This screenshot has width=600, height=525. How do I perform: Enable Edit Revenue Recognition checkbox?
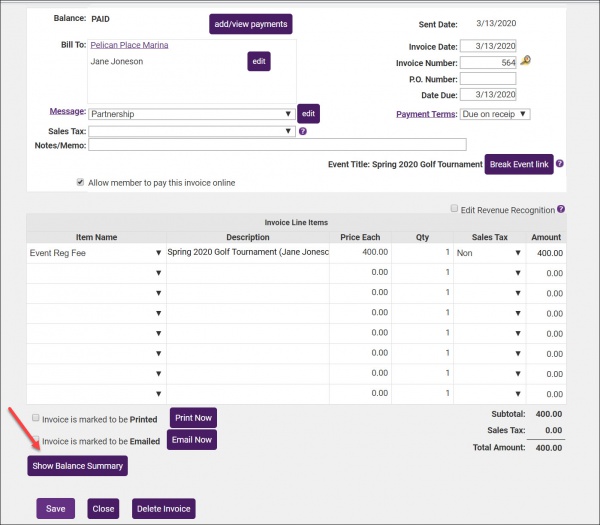(455, 209)
